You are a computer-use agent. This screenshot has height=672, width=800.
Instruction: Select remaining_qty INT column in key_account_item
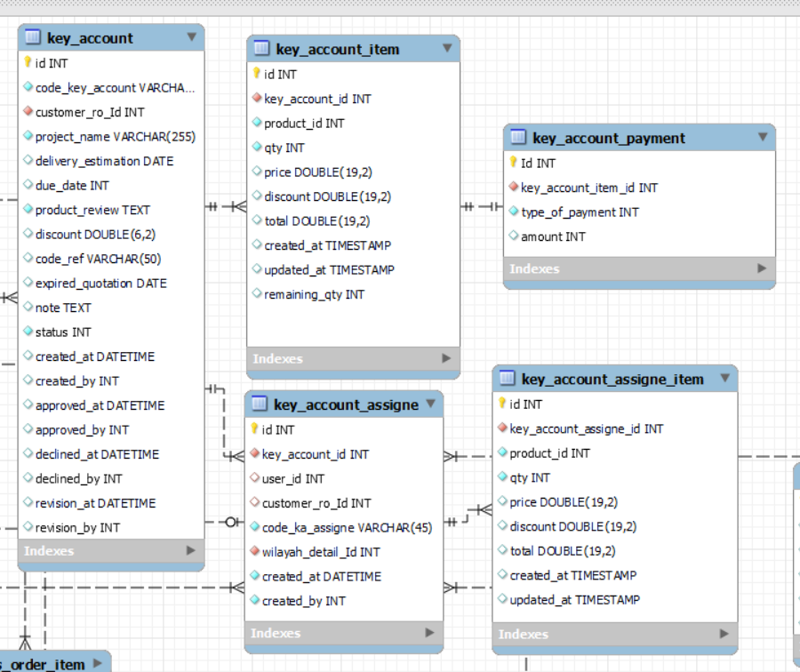pos(314,294)
